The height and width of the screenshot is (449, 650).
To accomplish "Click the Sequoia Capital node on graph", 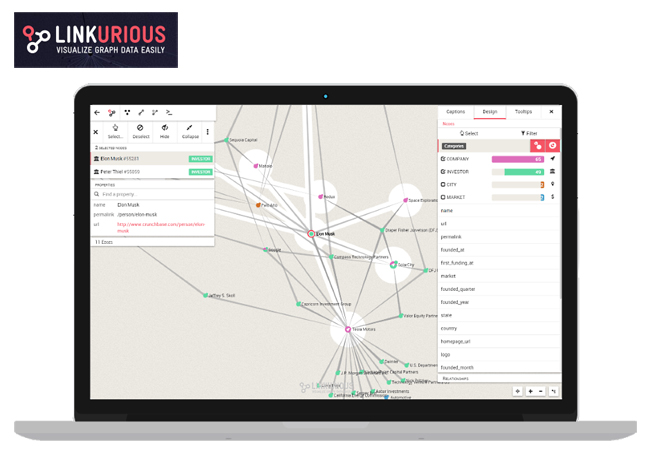I will [227, 140].
